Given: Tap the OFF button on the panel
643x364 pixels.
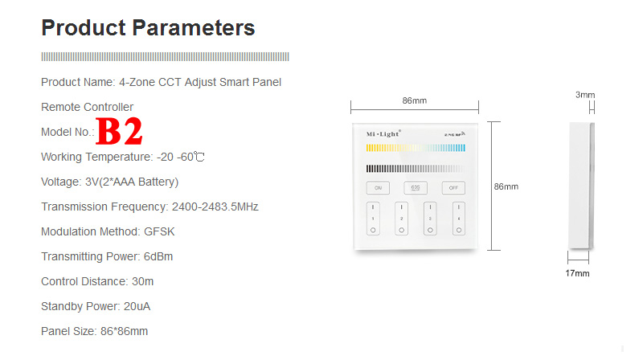Looking at the screenshot, I should (x=453, y=188).
